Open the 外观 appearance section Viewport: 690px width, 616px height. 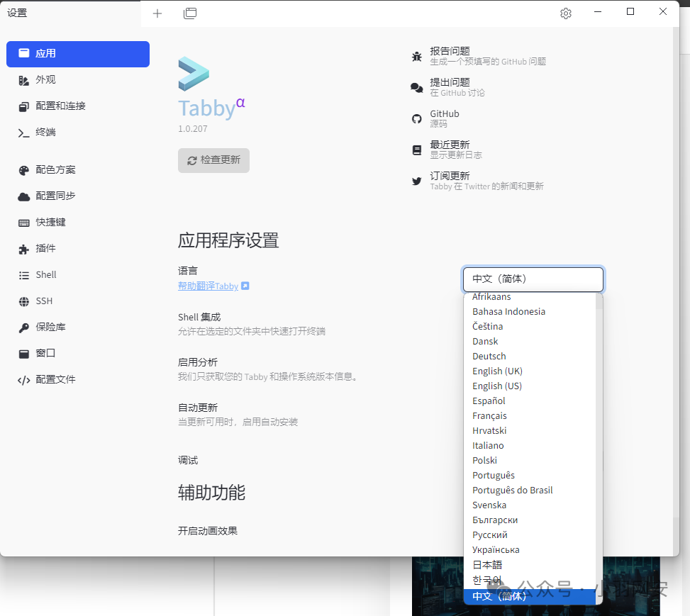pos(78,80)
